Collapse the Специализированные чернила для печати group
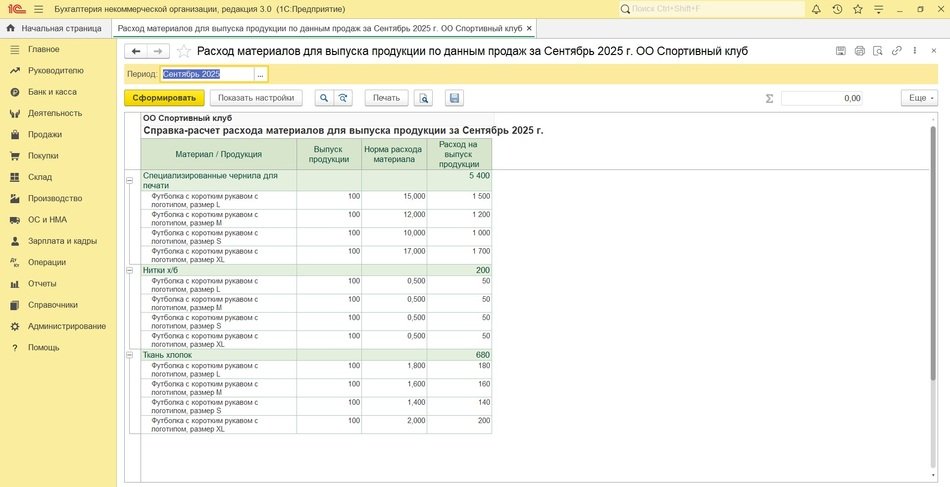 tap(129, 180)
